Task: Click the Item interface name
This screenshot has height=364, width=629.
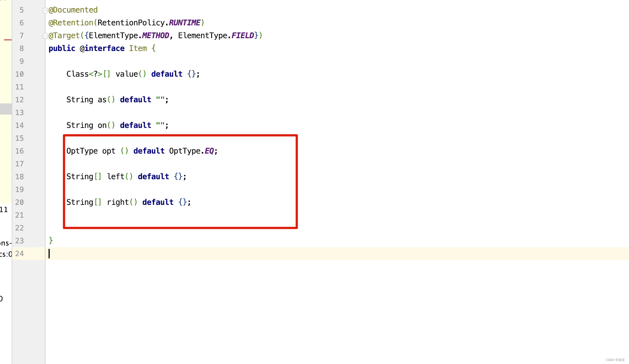Action: [138, 48]
